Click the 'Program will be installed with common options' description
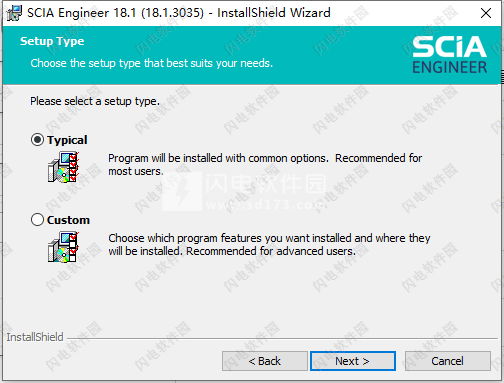Image resolution: width=504 pixels, height=383 pixels. tap(265, 165)
